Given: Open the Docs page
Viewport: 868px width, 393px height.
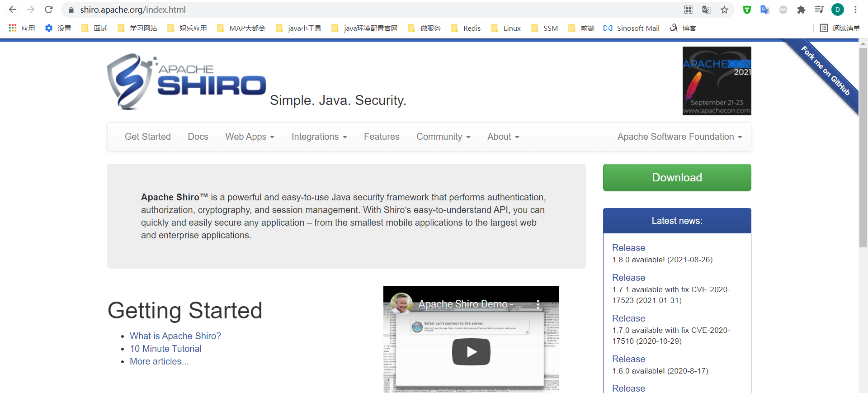Looking at the screenshot, I should tap(198, 137).
